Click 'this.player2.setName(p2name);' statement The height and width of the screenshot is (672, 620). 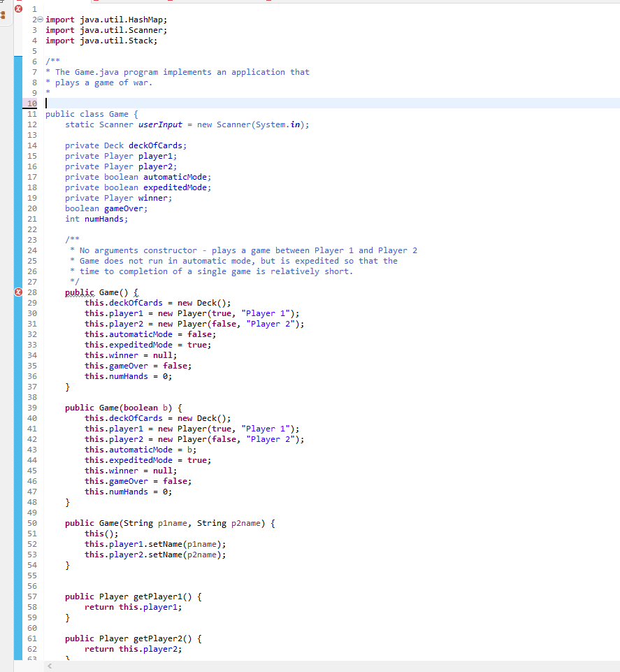(x=155, y=555)
